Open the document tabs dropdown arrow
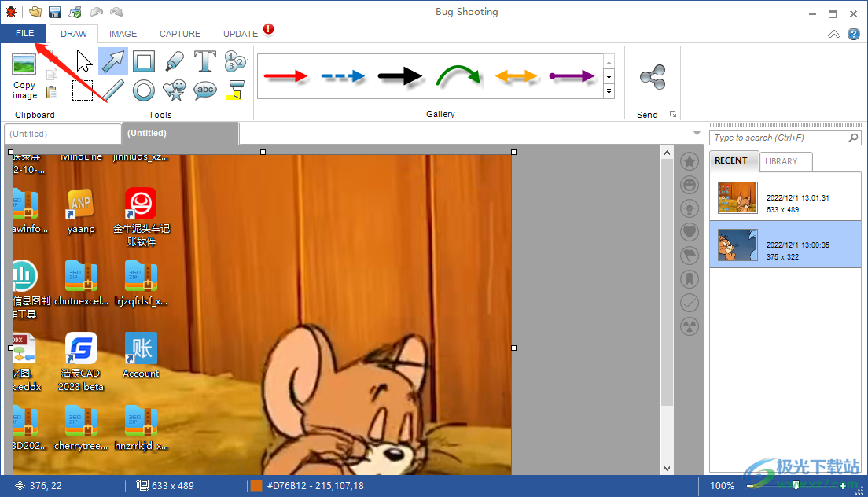This screenshot has width=868, height=497. tap(697, 134)
